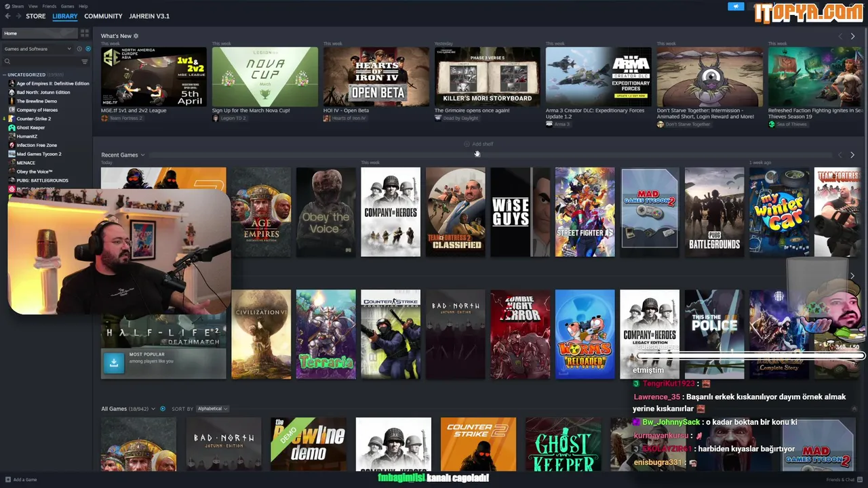Open the Steam menu
868x488 pixels.
click(15, 6)
